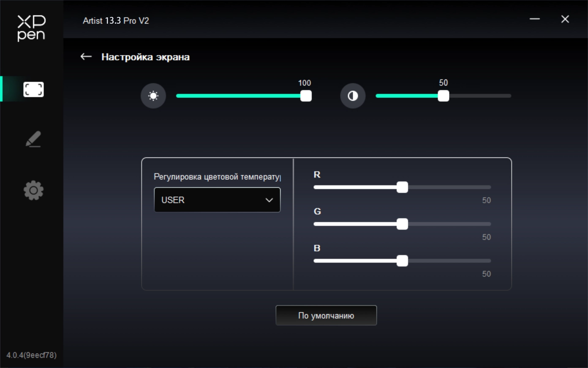Click the brightness slider handle at 100
Image resolution: width=588 pixels, height=368 pixels.
306,96
